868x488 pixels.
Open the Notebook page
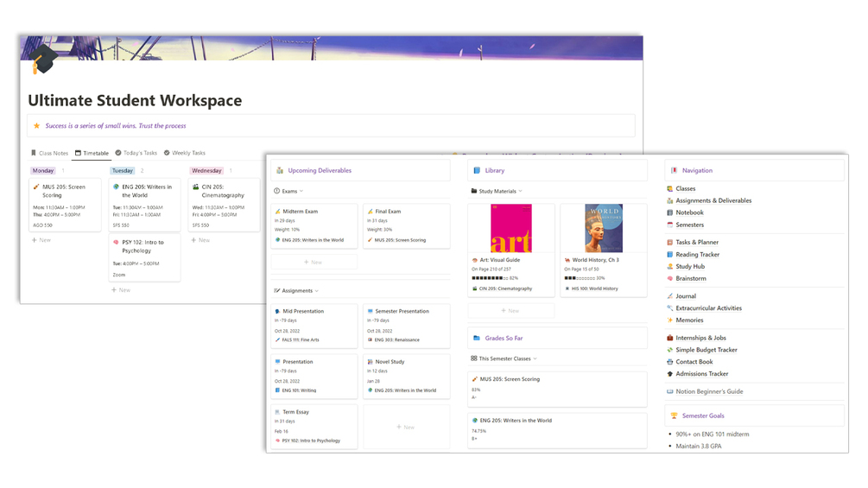click(x=689, y=212)
